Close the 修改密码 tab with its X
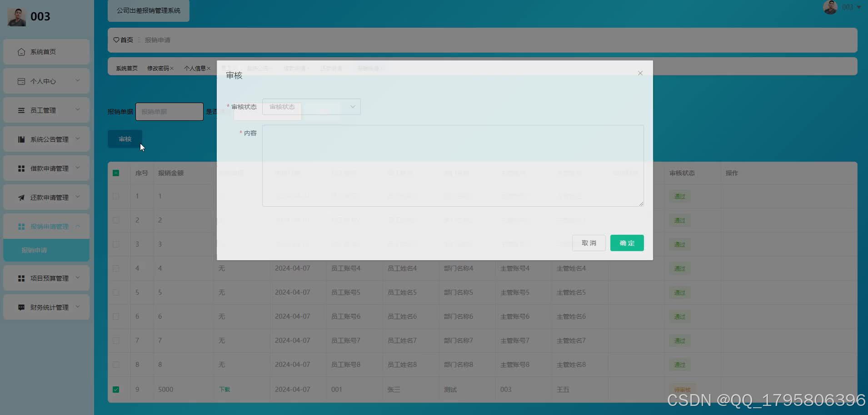The height and width of the screenshot is (415, 868). pyautogui.click(x=172, y=69)
